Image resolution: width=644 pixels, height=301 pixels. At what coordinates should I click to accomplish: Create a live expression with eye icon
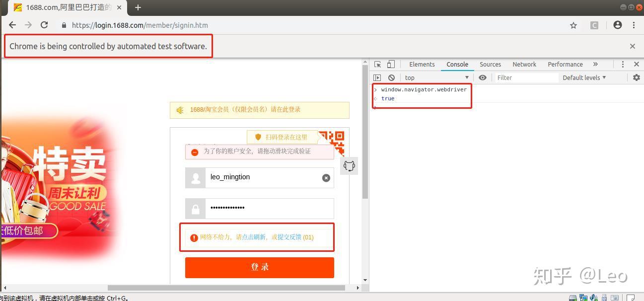(483, 77)
